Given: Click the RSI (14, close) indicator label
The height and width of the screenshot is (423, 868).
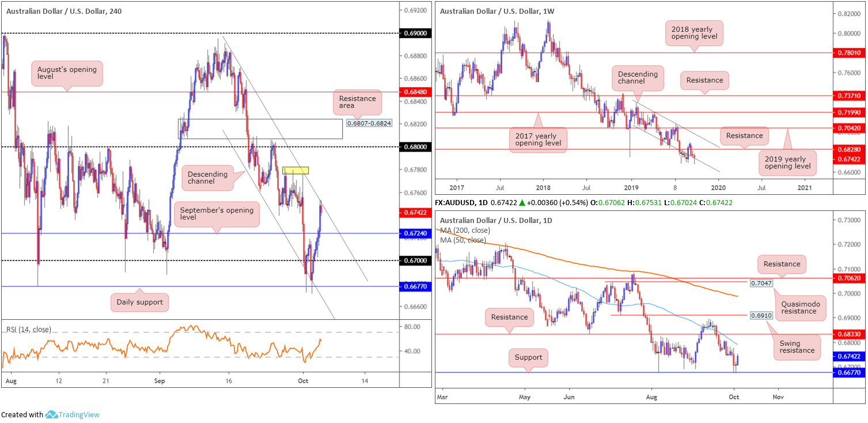Looking at the screenshot, I should tap(29, 330).
